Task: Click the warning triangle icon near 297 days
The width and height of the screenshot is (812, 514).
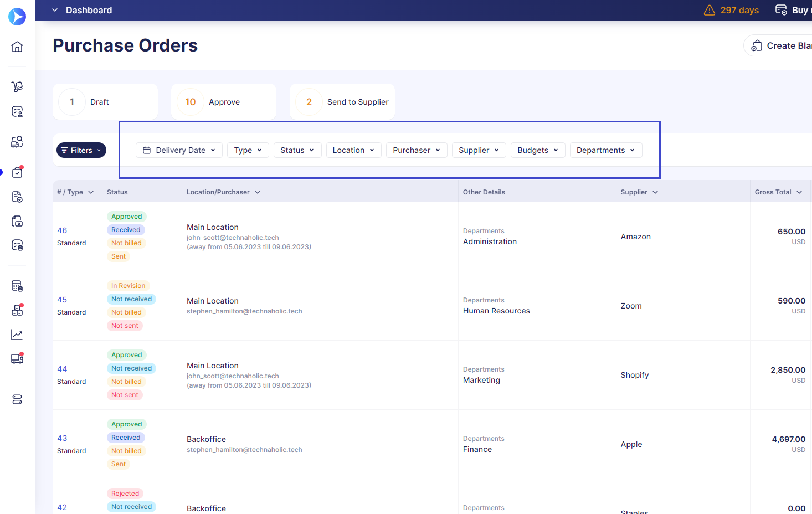Action: click(x=710, y=10)
